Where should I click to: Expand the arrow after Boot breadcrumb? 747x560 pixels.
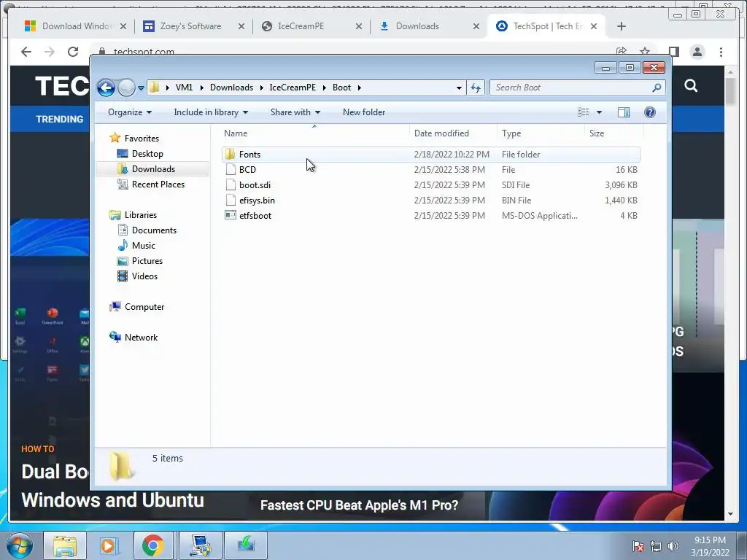(x=360, y=87)
